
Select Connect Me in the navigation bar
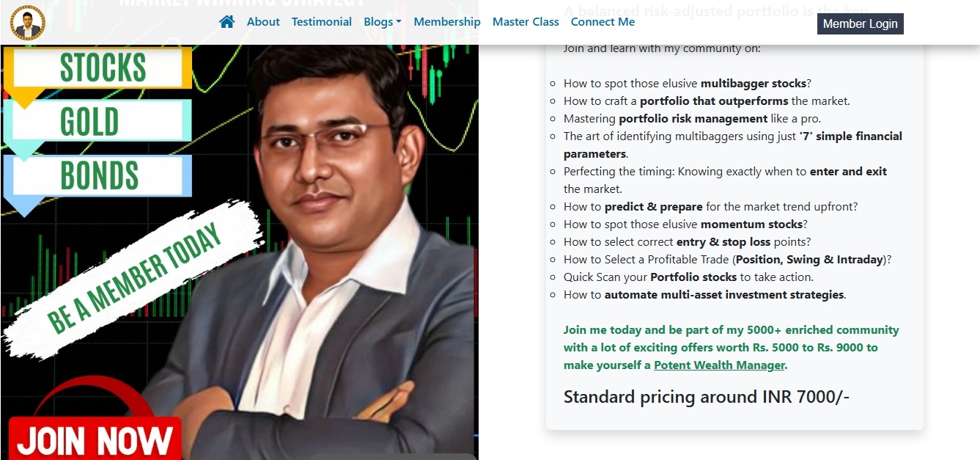(603, 22)
